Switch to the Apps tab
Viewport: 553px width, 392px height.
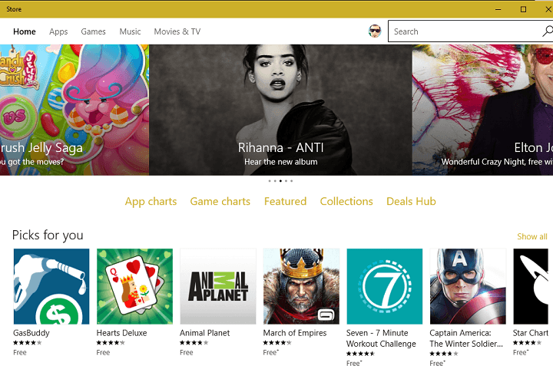coord(58,31)
